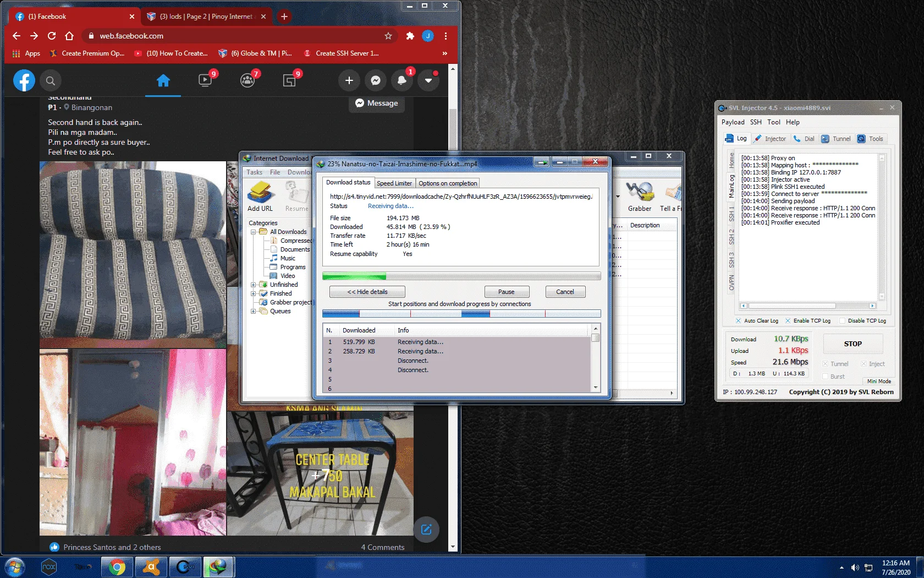The image size is (924, 578).
Task: Open Apps bookmark shortcut
Action: (x=26, y=53)
